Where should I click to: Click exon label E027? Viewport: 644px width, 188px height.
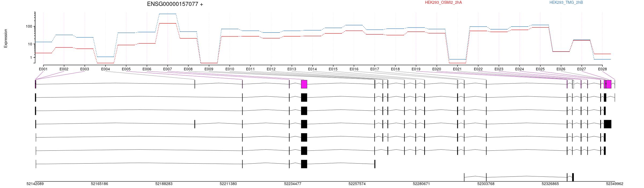click(x=581, y=69)
